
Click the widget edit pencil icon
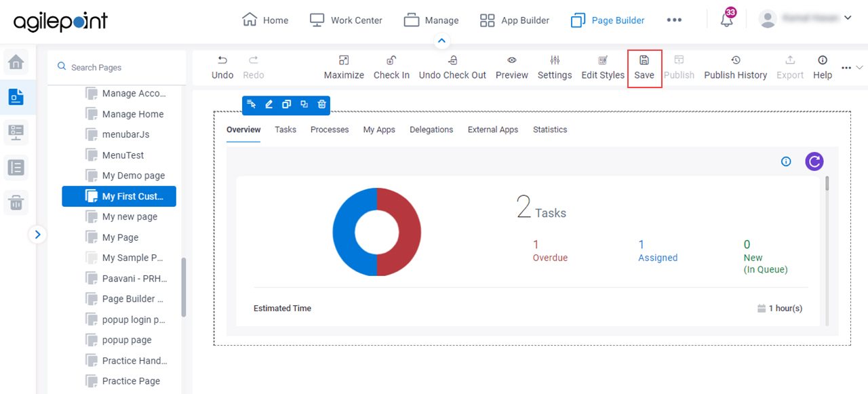[269, 104]
